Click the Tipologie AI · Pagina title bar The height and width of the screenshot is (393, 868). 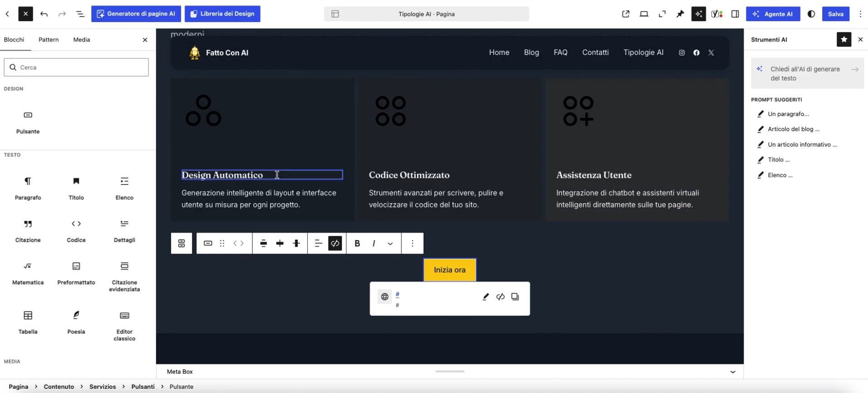tap(427, 14)
